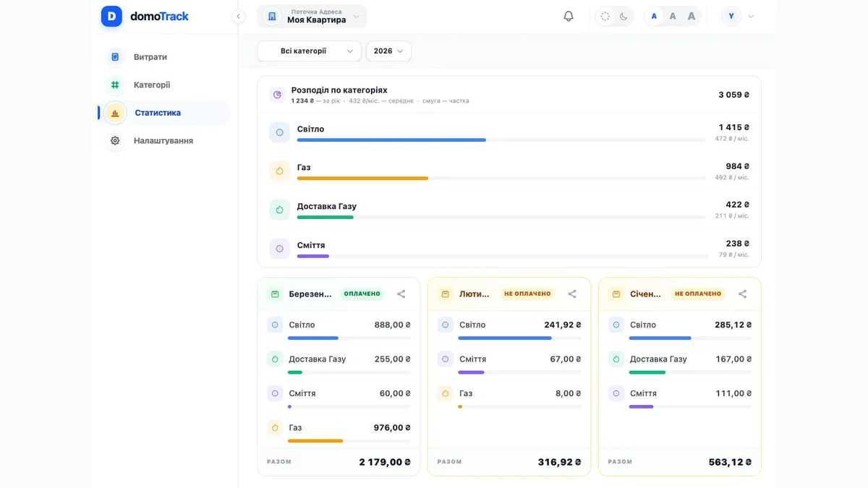The height and width of the screenshot is (488, 868).
Task: Share the Січень month card
Action: 742,294
